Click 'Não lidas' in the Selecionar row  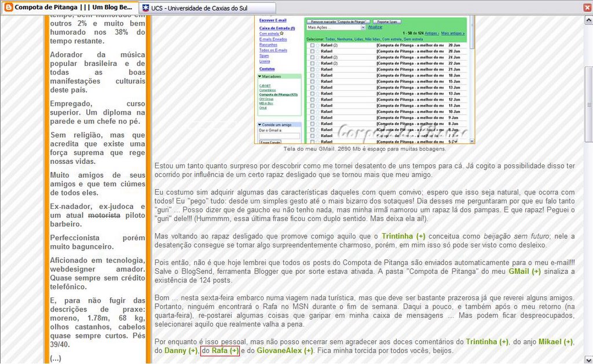372,39
